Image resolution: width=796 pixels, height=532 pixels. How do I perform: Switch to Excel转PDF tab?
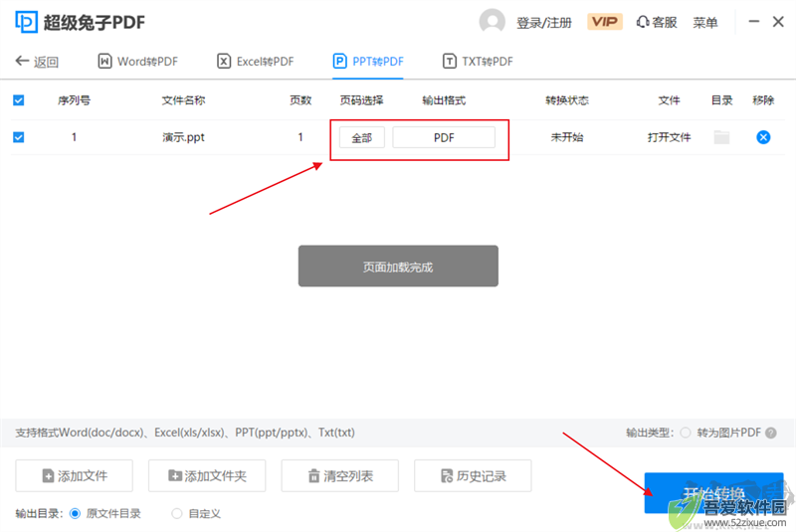256,62
